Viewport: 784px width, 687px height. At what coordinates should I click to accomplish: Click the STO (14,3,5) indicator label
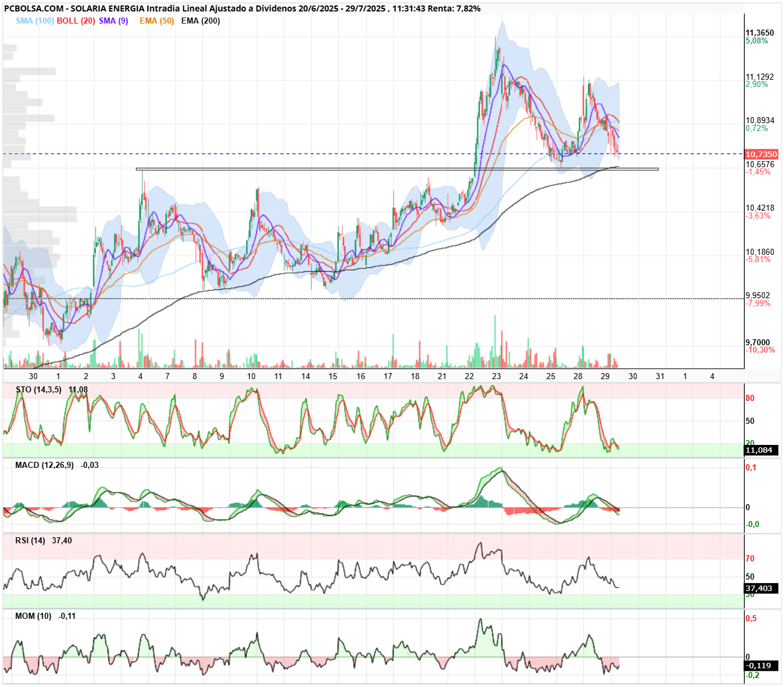(39, 389)
